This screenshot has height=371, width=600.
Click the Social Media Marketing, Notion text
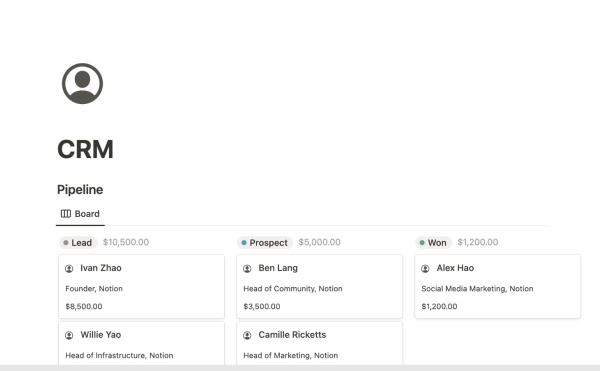[477, 289]
